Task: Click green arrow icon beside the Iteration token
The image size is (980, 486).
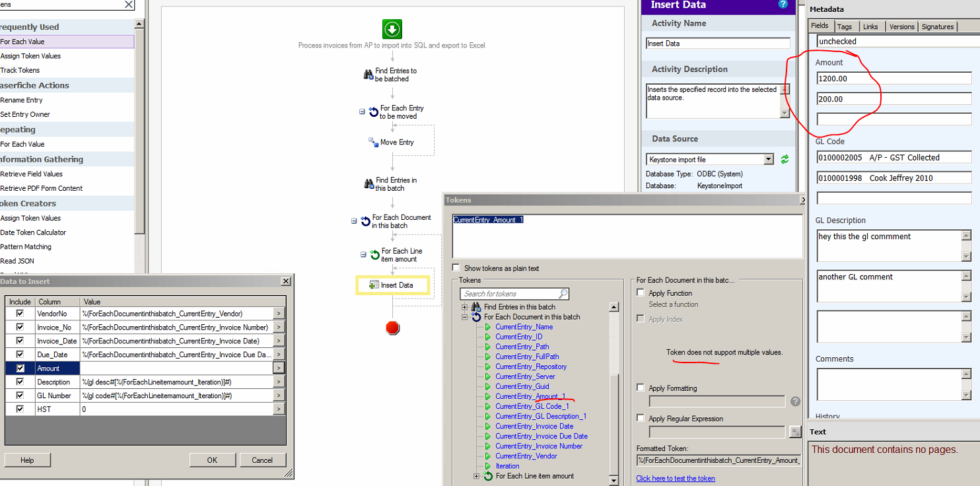Action: tap(489, 466)
